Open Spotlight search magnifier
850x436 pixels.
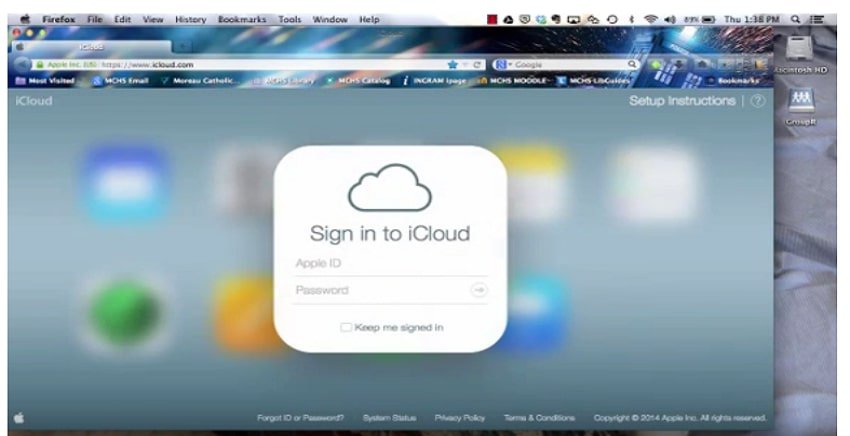click(x=795, y=20)
